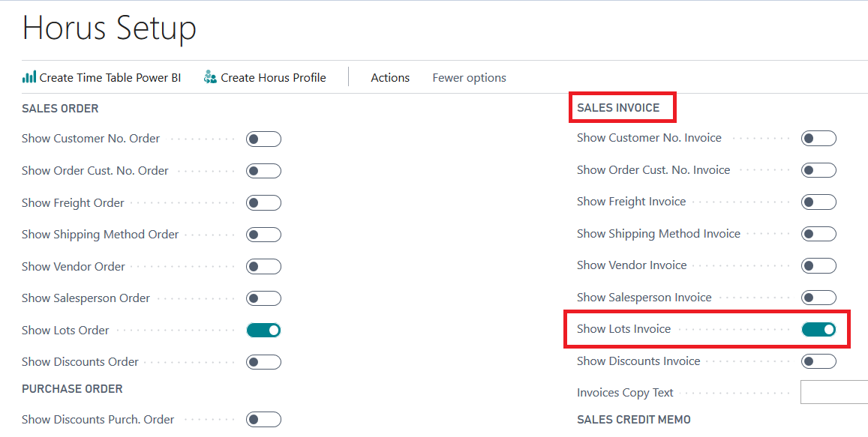Click Create Horus Profile label
This screenshot has height=437, width=868.
[x=274, y=77]
